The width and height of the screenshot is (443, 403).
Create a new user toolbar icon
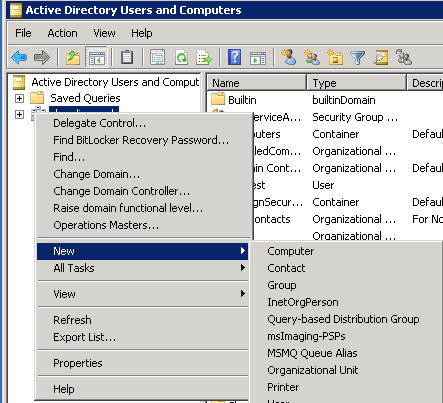coord(289,57)
